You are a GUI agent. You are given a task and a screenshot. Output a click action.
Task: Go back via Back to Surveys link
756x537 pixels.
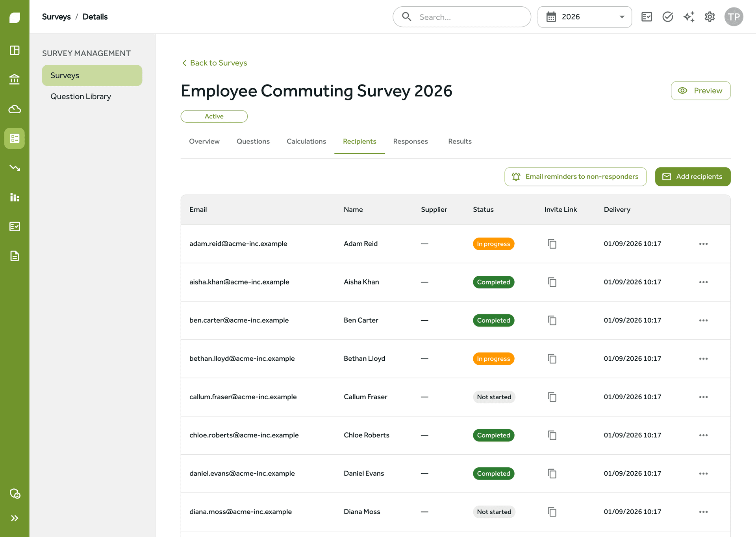click(x=215, y=63)
